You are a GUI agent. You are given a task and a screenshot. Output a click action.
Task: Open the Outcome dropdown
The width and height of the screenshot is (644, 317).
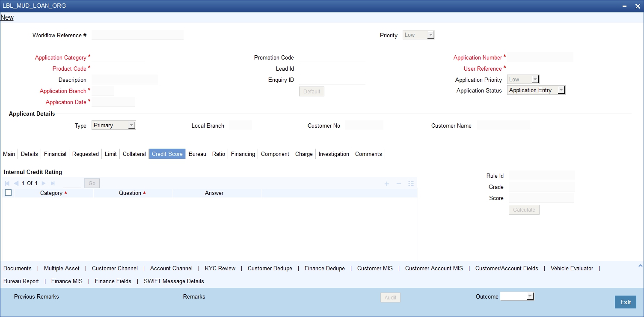point(517,296)
